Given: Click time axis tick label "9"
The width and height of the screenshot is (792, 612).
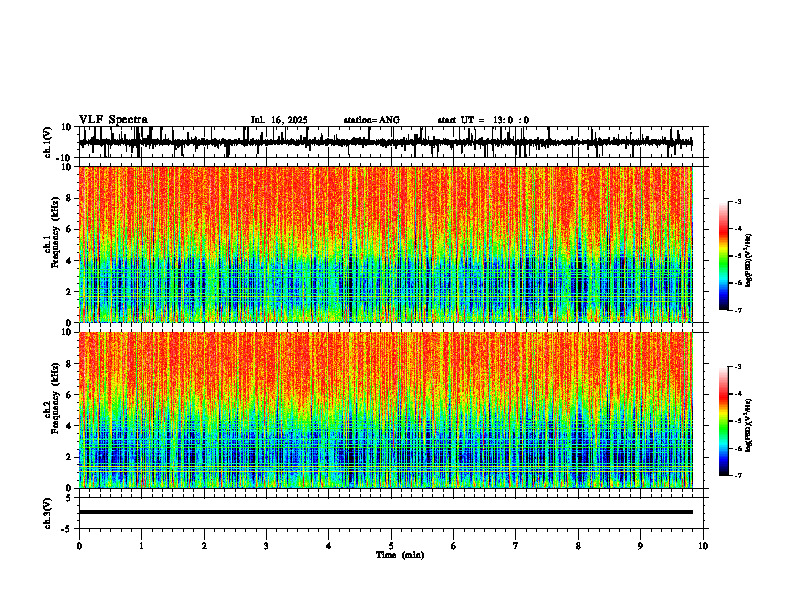Looking at the screenshot, I should [640, 546].
